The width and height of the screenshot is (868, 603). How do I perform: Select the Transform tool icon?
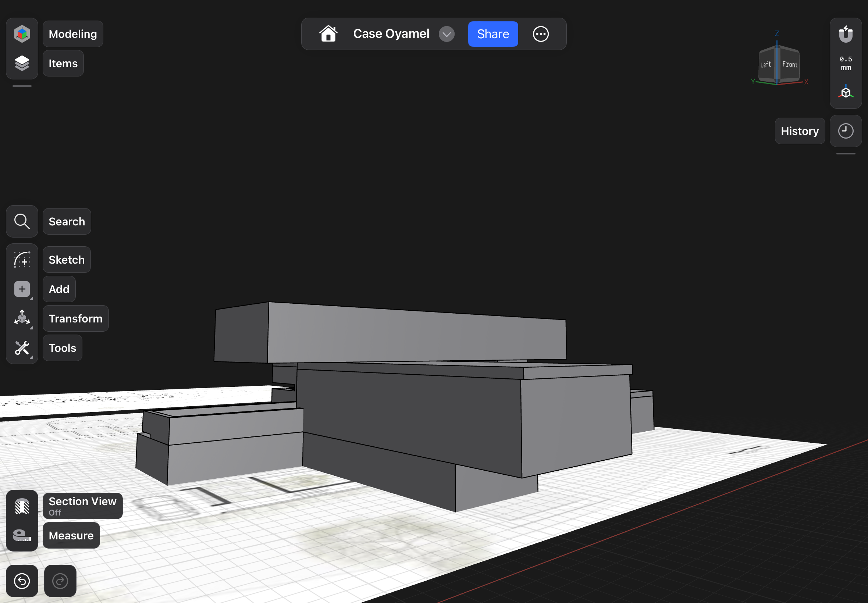[x=22, y=318]
